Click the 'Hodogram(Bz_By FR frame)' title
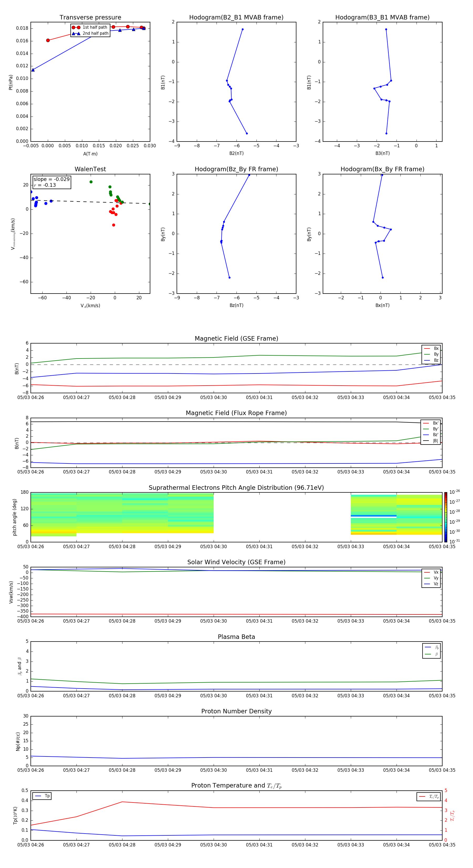Viewport: 473px width, 868px height. pos(236,169)
